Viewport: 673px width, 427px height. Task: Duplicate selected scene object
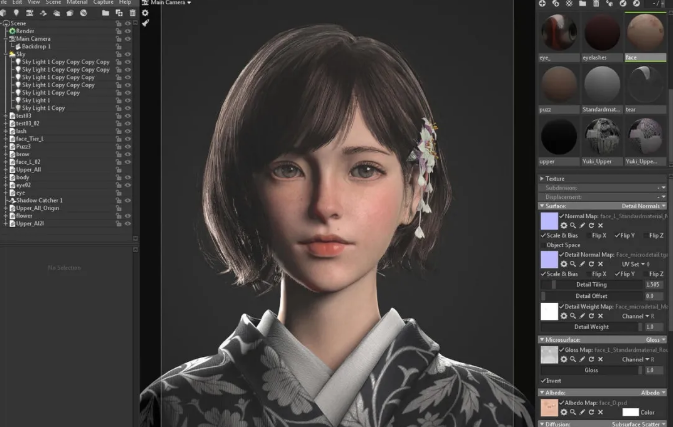(x=119, y=13)
